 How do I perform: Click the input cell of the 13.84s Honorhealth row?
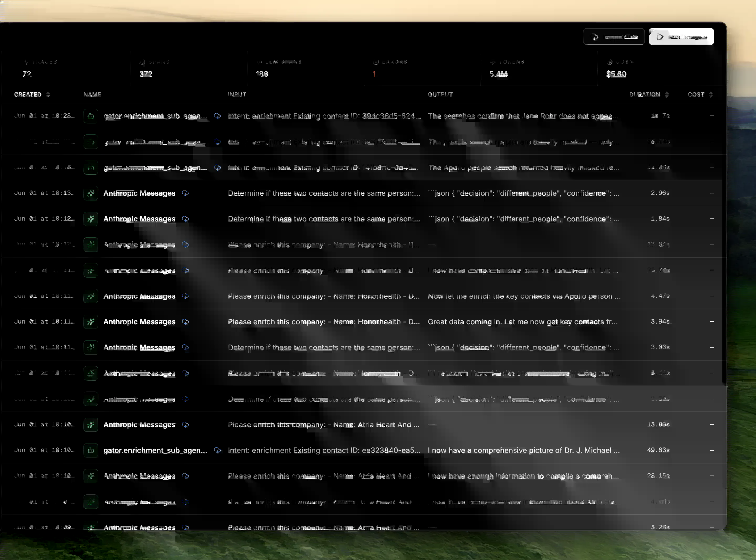click(x=324, y=245)
